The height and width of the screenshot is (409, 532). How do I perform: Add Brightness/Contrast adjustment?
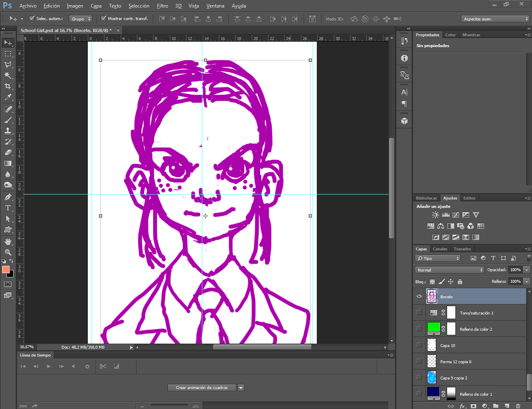pos(435,215)
